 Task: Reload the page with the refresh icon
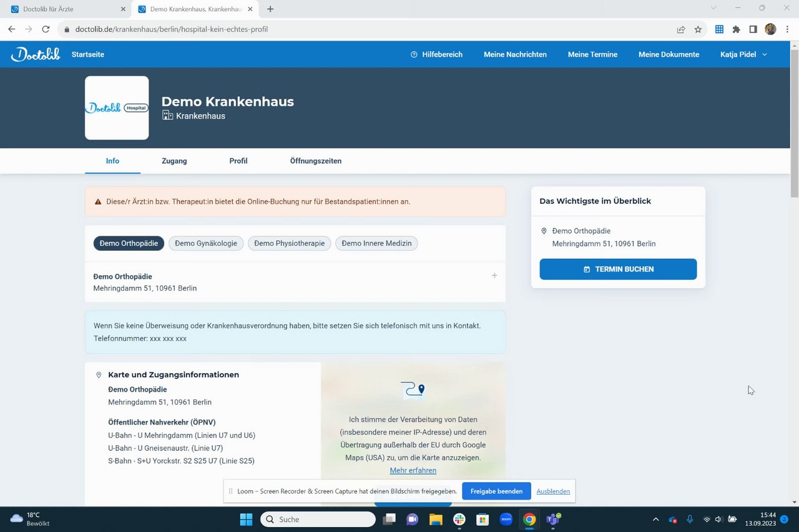46,29
